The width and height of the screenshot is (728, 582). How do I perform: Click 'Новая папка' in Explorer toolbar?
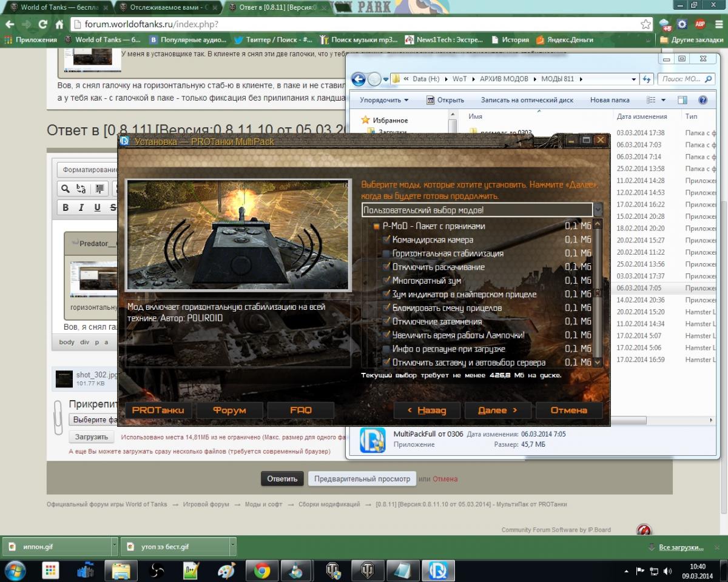609,100
